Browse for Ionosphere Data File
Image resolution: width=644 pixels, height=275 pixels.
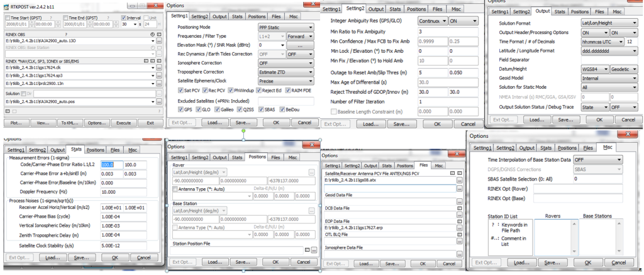pos(459,254)
